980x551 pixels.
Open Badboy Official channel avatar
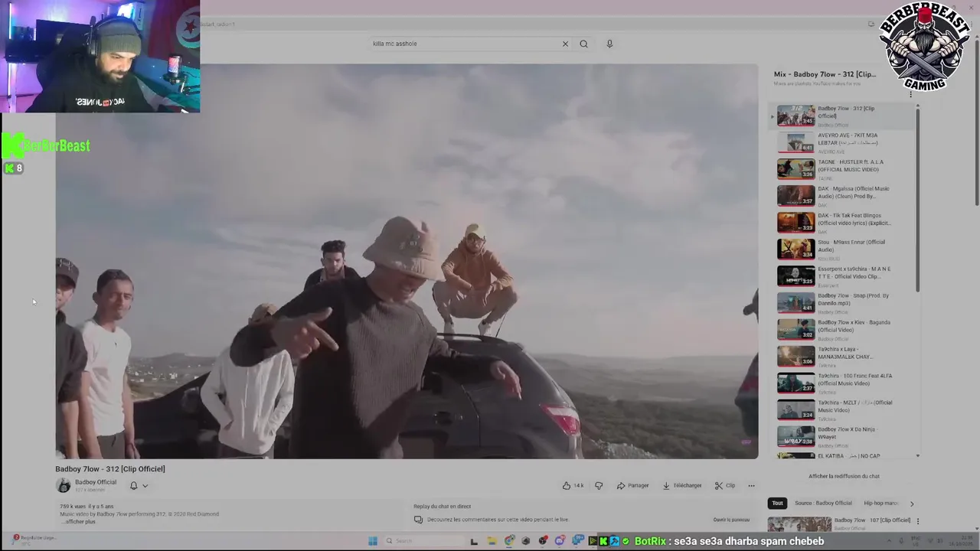(x=64, y=485)
